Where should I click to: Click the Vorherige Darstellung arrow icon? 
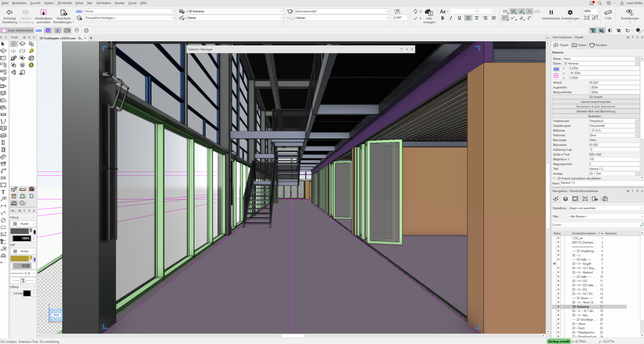[9, 12]
